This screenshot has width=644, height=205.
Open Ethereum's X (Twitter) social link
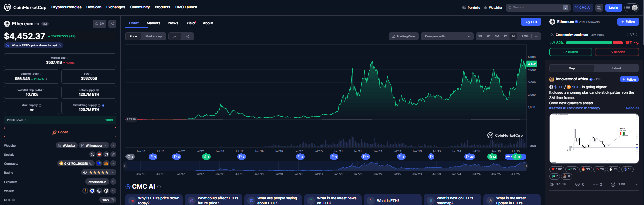tap(92, 154)
